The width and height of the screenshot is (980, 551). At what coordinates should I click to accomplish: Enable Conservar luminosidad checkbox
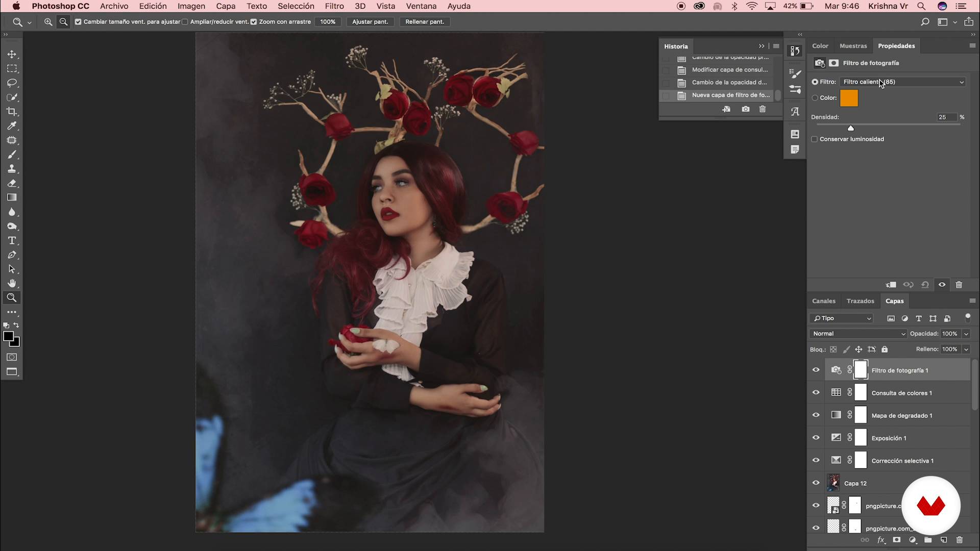[815, 139]
